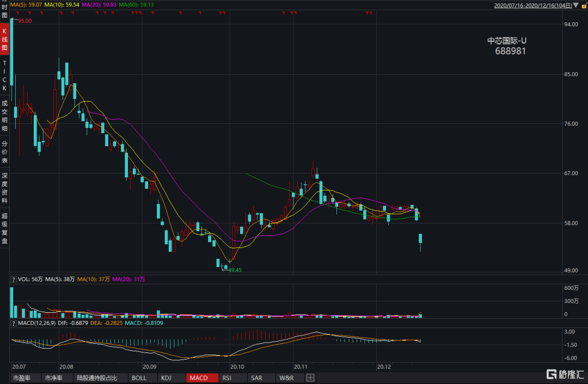Open the TICK sidebar tab
The width and height of the screenshot is (588, 384).
pos(4,76)
